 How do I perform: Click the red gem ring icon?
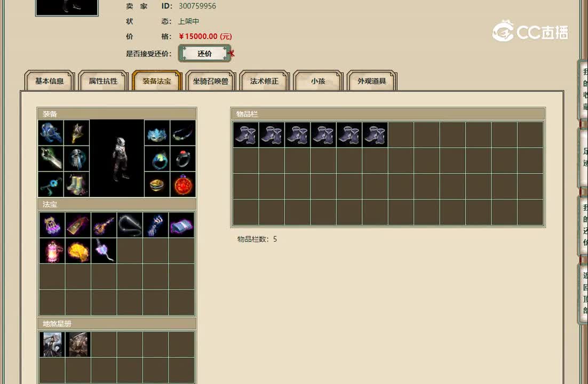[183, 158]
